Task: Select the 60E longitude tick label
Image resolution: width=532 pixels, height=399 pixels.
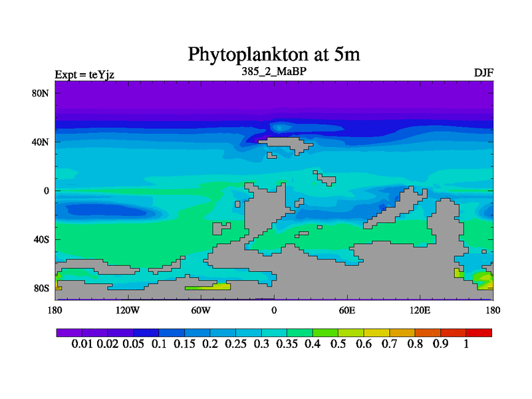Action: 347,310
